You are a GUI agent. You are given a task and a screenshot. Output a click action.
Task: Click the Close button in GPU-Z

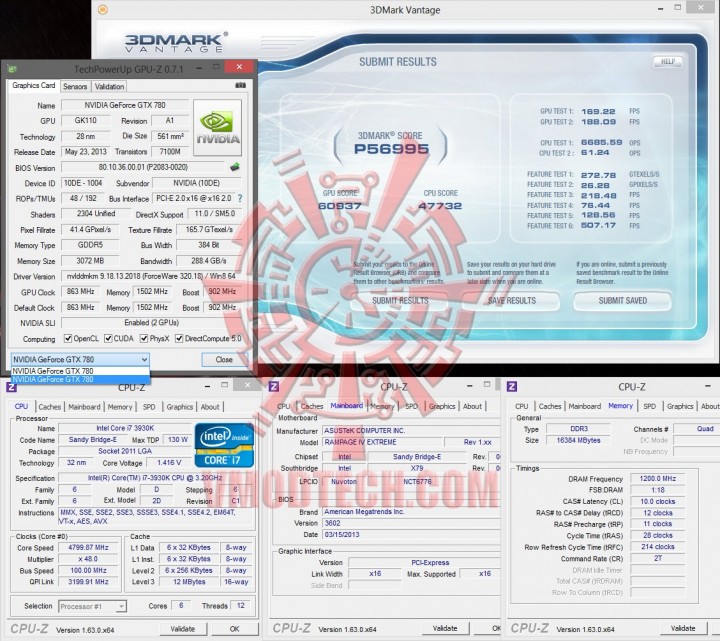click(224, 360)
